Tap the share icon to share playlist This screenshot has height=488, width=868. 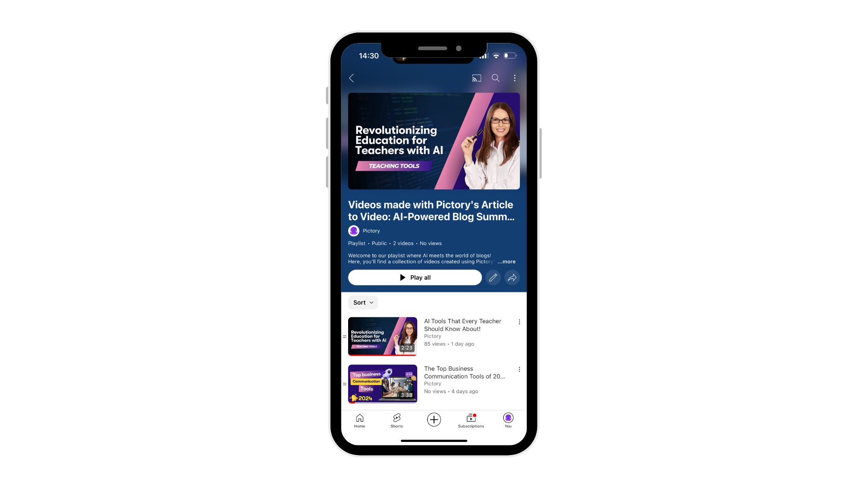click(511, 277)
